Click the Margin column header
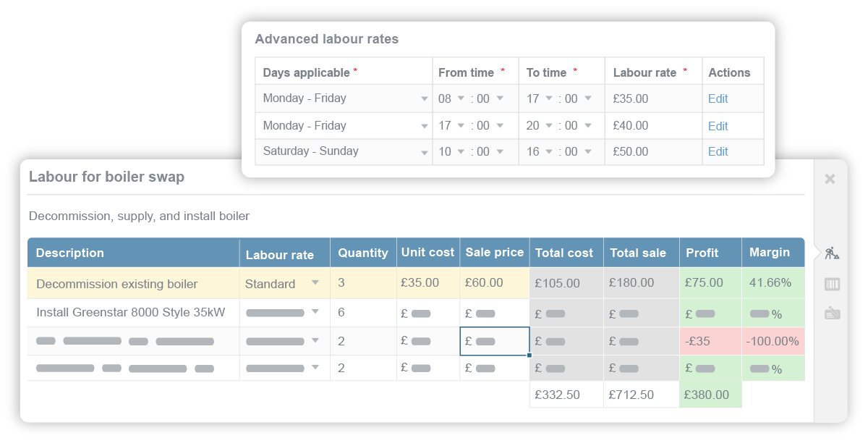 [773, 253]
